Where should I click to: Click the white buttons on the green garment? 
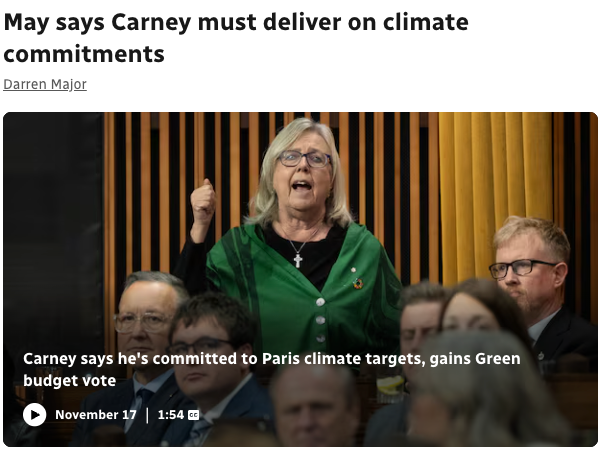coord(321,320)
